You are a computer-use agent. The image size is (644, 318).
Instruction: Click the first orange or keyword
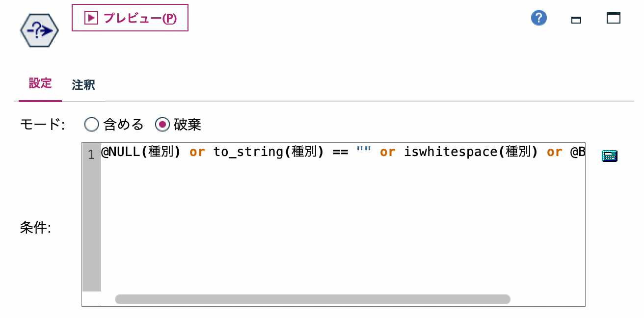pyautogui.click(x=197, y=152)
